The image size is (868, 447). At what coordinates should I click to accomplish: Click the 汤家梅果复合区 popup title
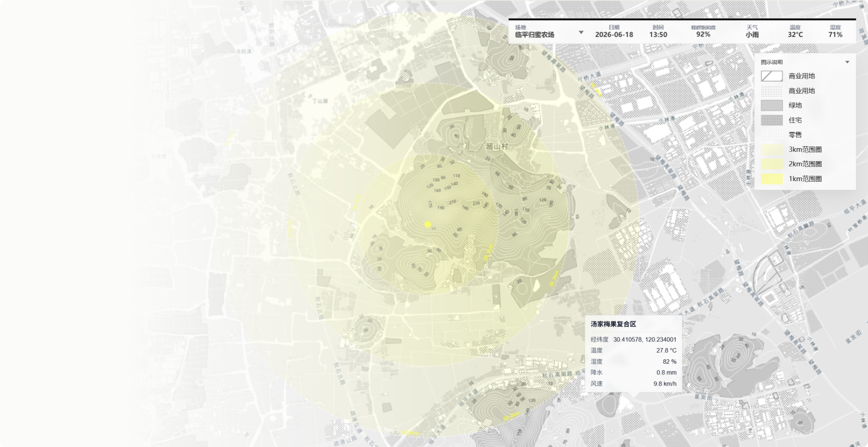613,324
